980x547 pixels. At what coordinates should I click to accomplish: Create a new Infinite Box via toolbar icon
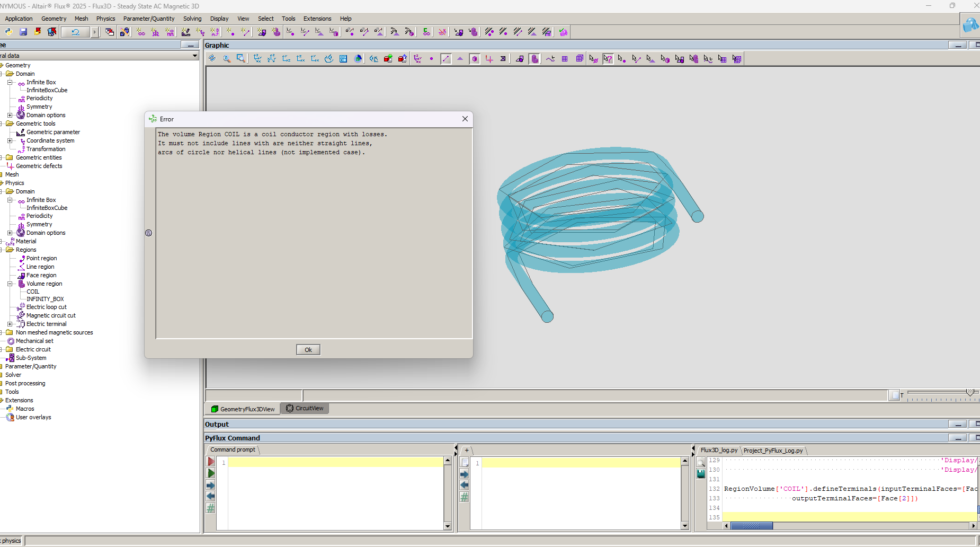[x=141, y=32]
